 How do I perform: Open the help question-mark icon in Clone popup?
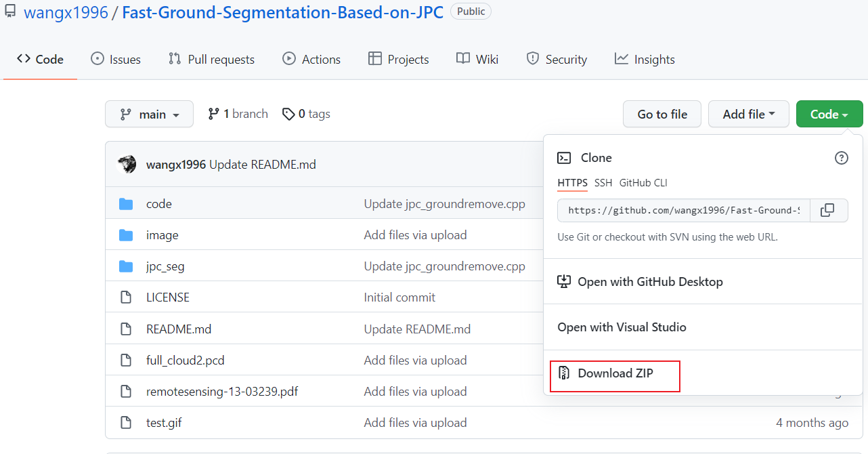(842, 157)
